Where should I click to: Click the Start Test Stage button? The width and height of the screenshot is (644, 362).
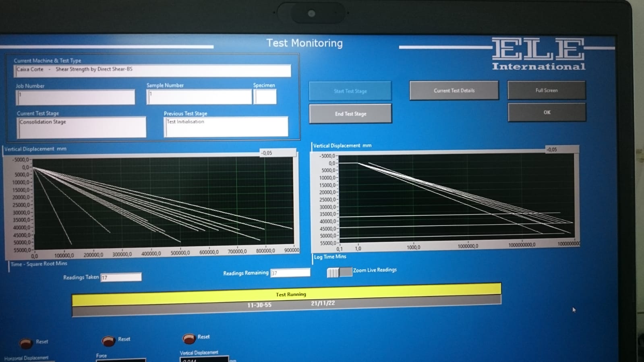tap(350, 91)
